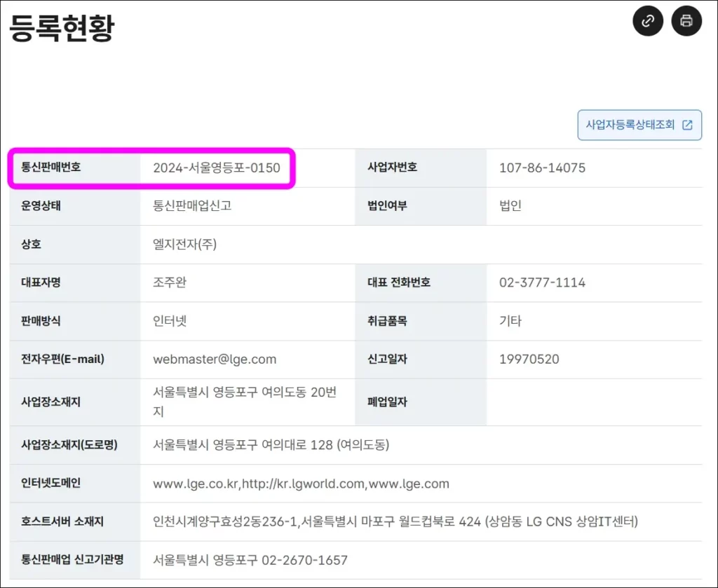This screenshot has height=588, width=718.
Task: Click address 서울특별시 영등포구 여의도동 20번지
Action: tap(245, 402)
